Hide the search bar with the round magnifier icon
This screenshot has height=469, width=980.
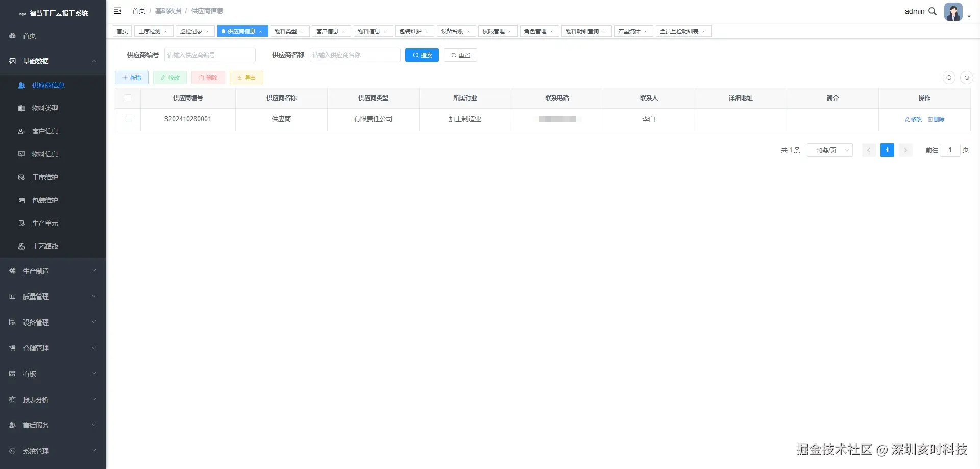coord(949,78)
